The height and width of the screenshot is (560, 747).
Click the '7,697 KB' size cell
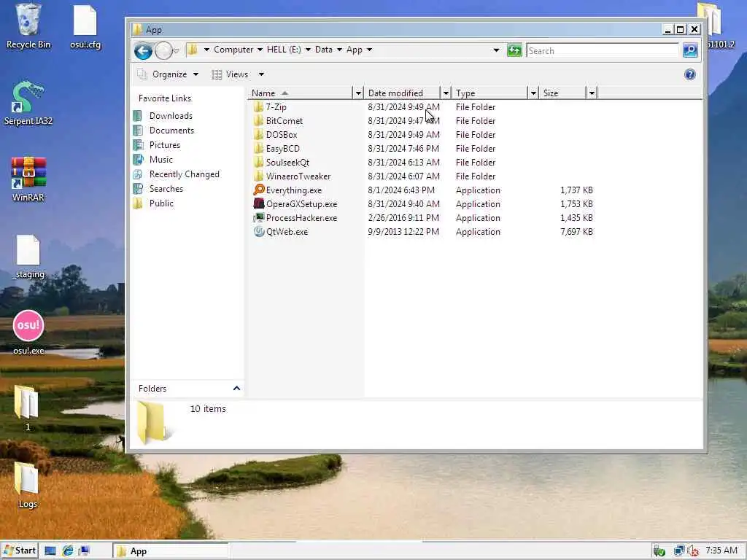pyautogui.click(x=576, y=231)
